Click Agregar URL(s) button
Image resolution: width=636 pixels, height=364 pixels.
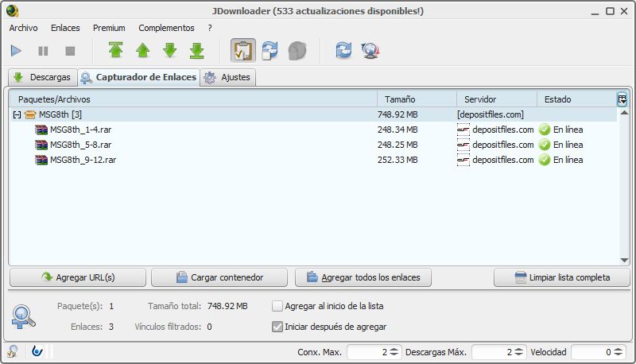[78, 277]
